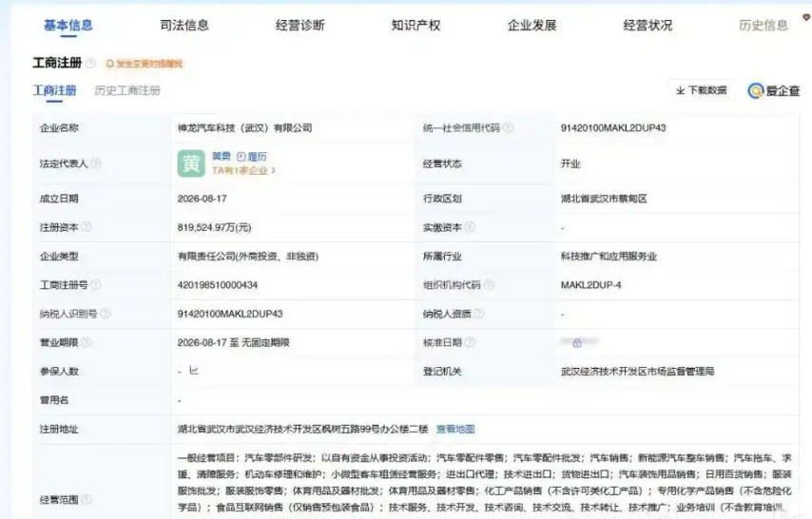Click the help icon beside 实缴资本
812x519 pixels.
470,227
